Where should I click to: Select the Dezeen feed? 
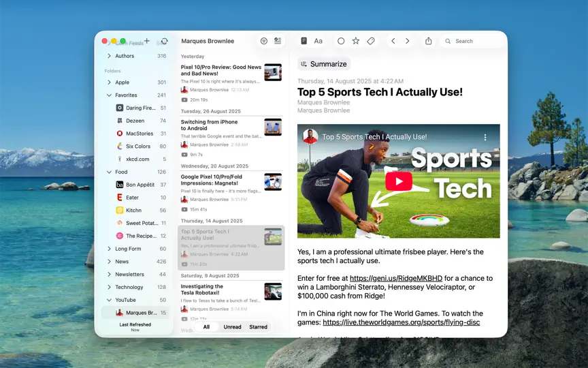135,121
